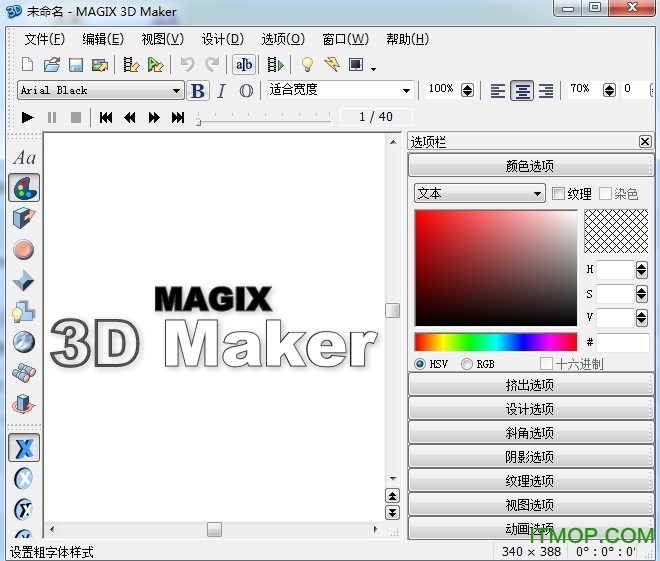The height and width of the screenshot is (561, 660).
Task: Select the Aa text options tool in sidebar
Action: click(24, 158)
